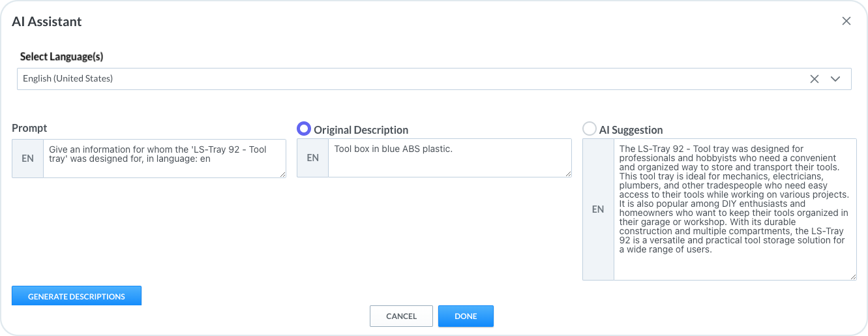Click the Cancel button
The image size is (868, 336).
[401, 316]
